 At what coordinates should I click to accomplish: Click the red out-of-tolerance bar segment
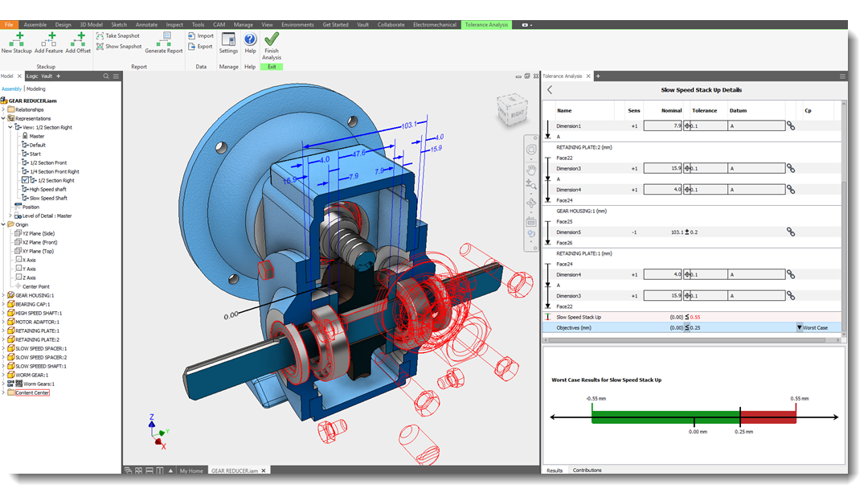click(x=768, y=417)
